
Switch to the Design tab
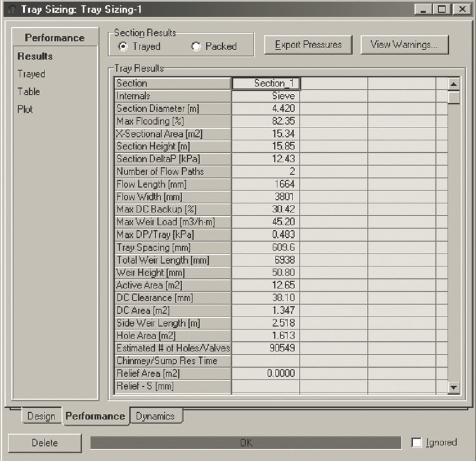click(41, 416)
